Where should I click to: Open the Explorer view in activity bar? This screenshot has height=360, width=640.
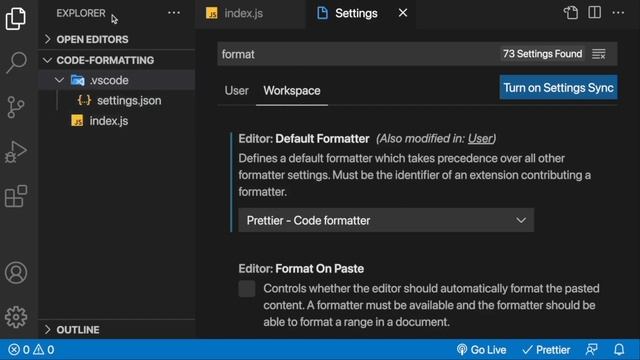[x=16, y=18]
